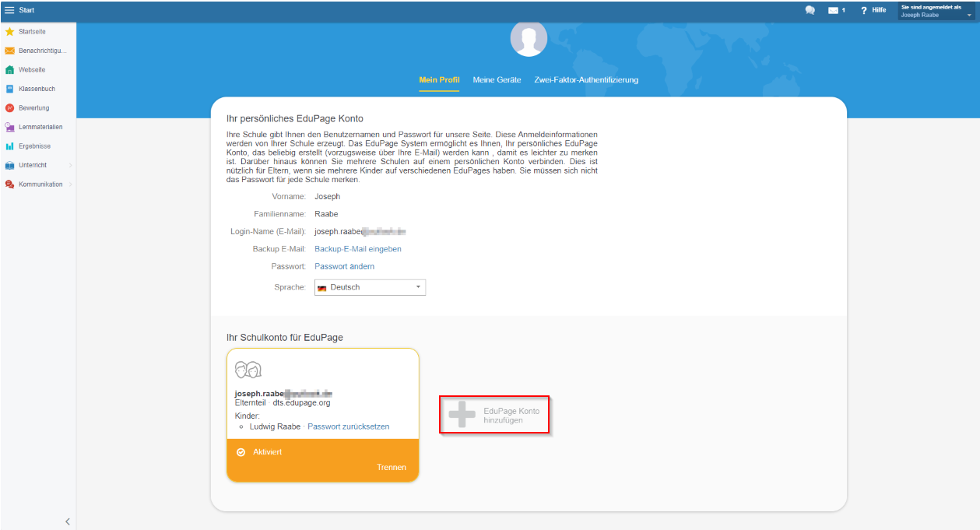Click the Bewertung red circle icon
Viewport: 980px width, 530px height.
pos(9,108)
